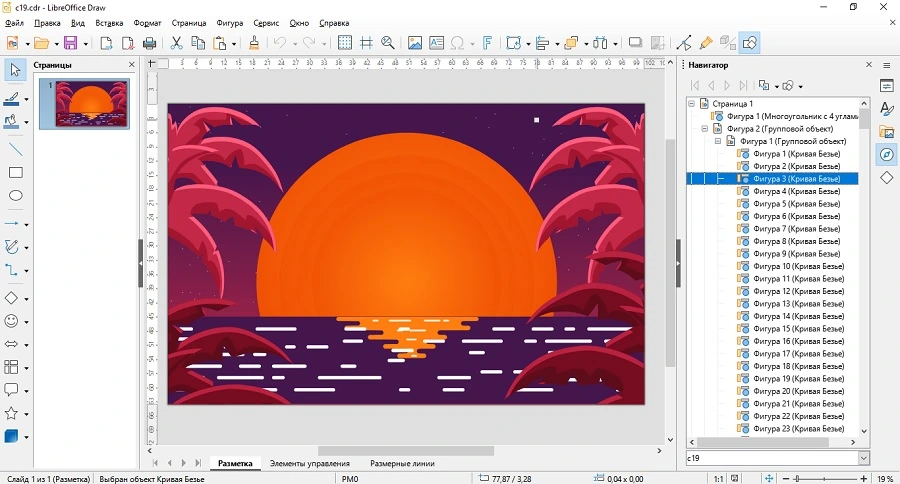Image resolution: width=900 pixels, height=484 pixels.
Task: Switch to the Элементы управления tab
Action: 309,463
